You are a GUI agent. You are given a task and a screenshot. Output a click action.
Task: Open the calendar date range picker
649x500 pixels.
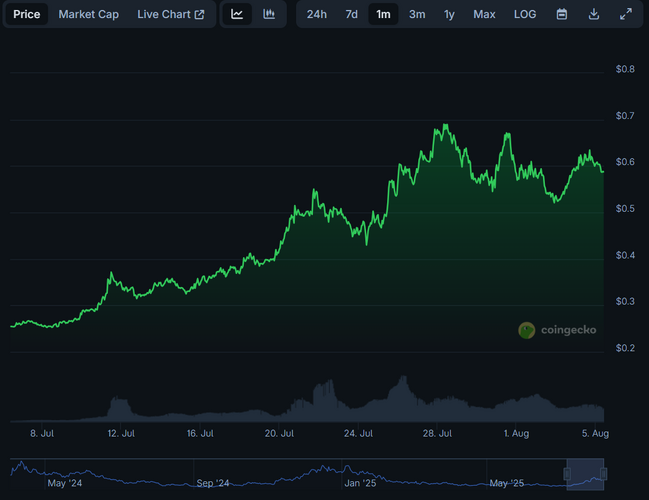[x=562, y=14]
